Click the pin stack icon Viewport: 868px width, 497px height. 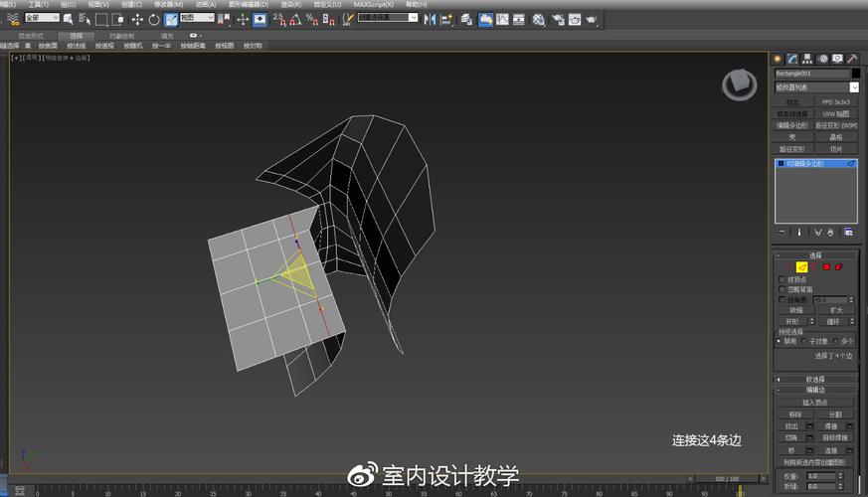pyautogui.click(x=781, y=232)
